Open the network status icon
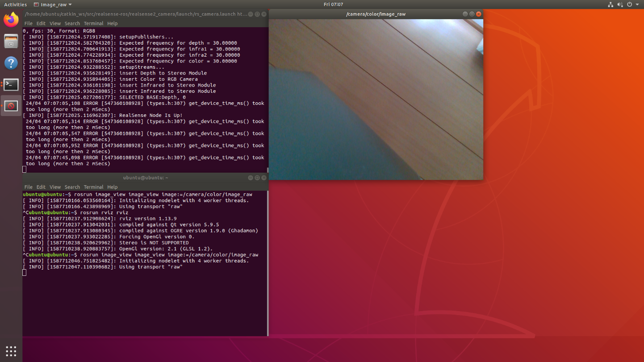 [611, 4]
